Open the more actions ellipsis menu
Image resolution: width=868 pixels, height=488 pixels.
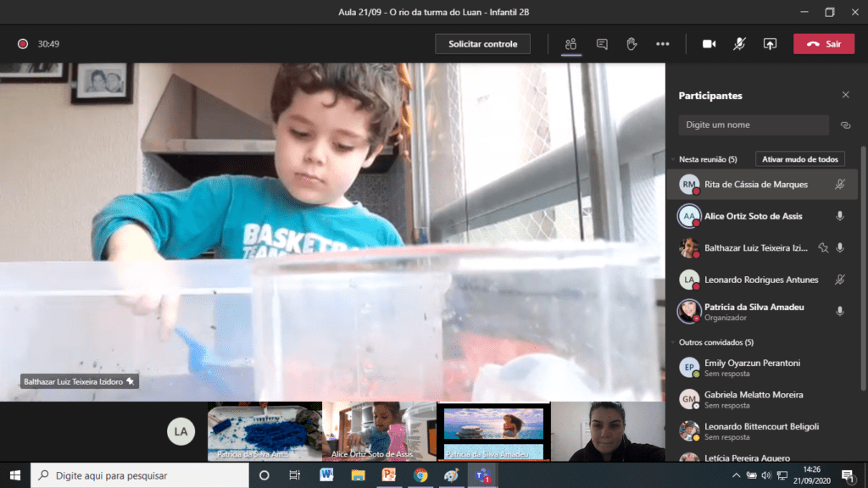tap(663, 44)
